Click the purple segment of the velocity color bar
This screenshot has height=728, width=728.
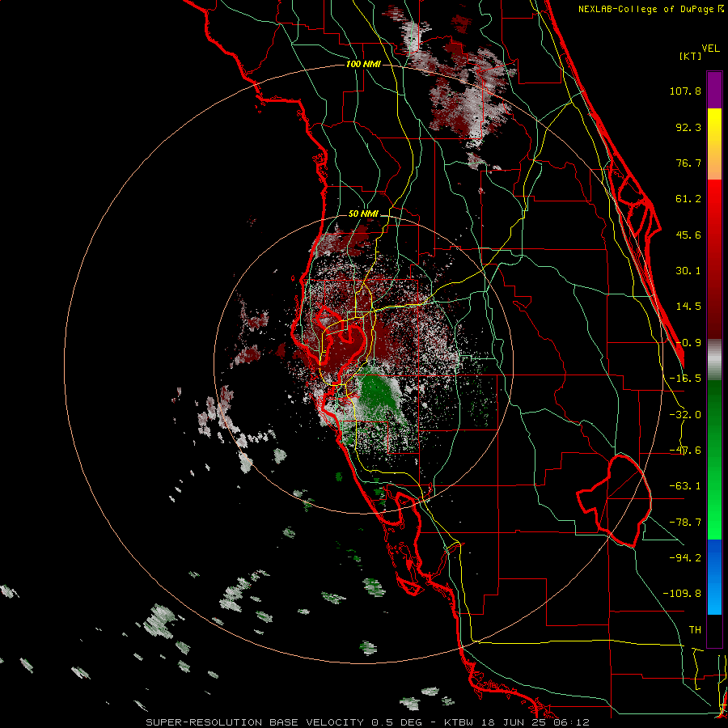pos(714,90)
